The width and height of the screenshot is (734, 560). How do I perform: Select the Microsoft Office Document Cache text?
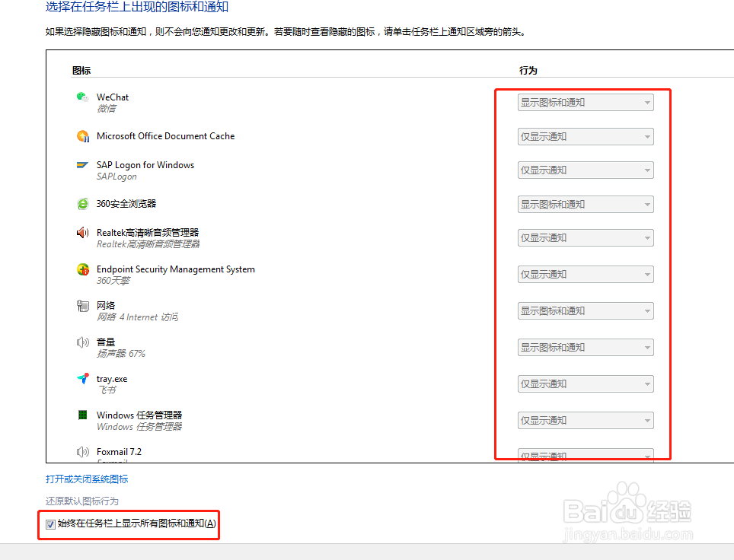click(x=166, y=136)
